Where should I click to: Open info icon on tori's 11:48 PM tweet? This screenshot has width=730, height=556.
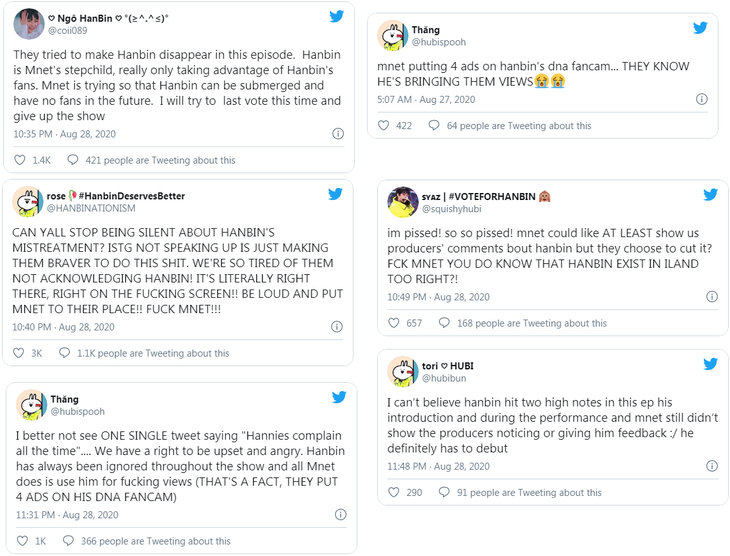point(712,466)
